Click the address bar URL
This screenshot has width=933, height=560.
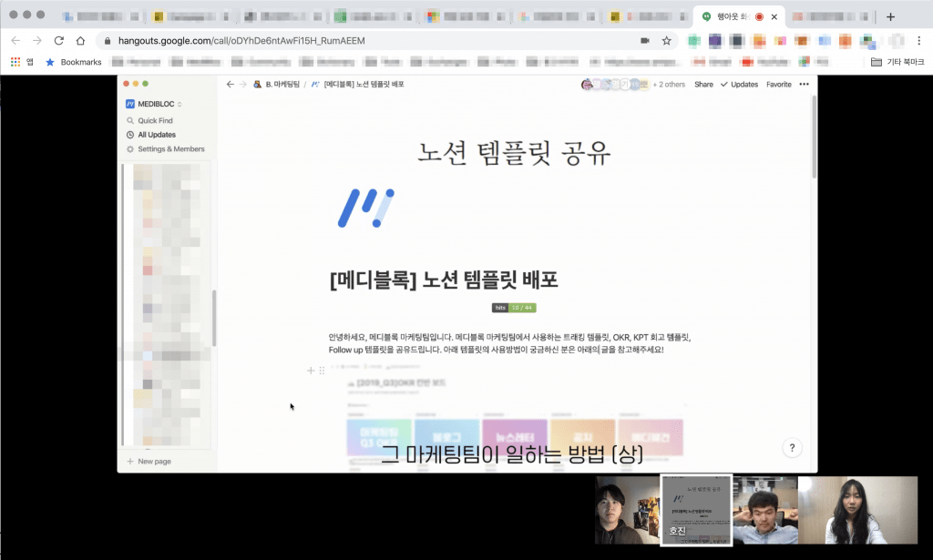click(x=241, y=40)
